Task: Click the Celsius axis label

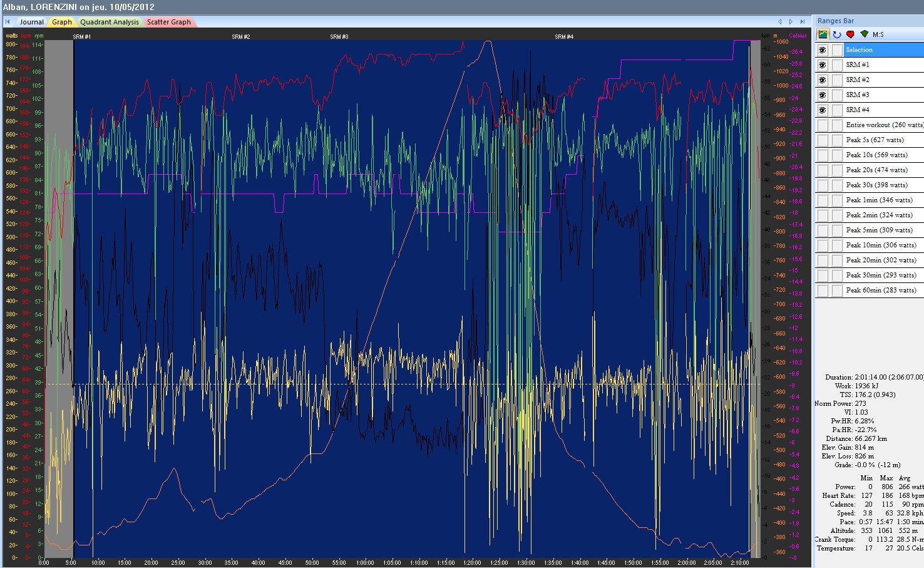Action: click(x=798, y=36)
